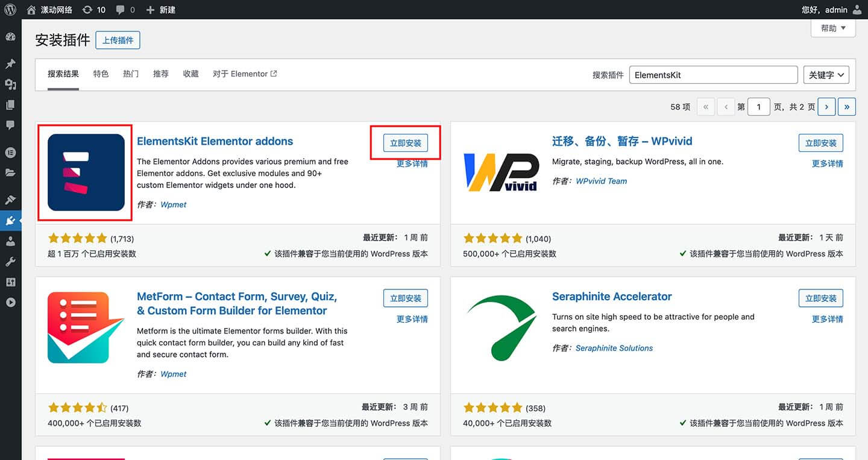
Task: Click the ElementsKit plugin icon thumbnail
Action: (x=86, y=172)
